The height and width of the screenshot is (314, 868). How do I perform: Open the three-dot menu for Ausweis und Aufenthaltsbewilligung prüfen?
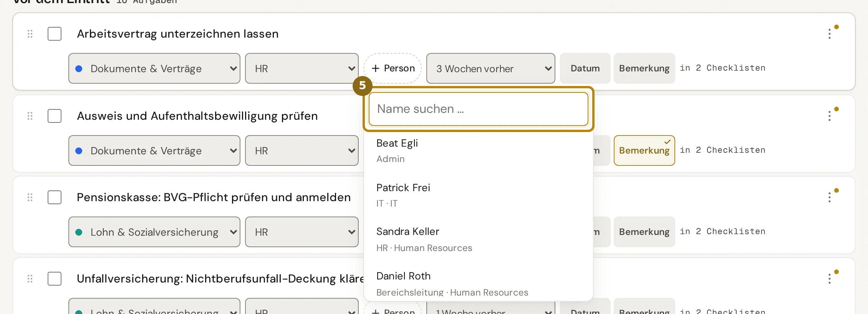click(x=830, y=116)
